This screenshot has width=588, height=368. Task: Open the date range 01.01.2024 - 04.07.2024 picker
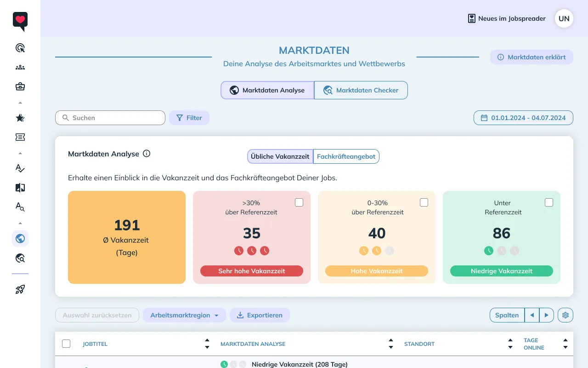click(x=523, y=118)
